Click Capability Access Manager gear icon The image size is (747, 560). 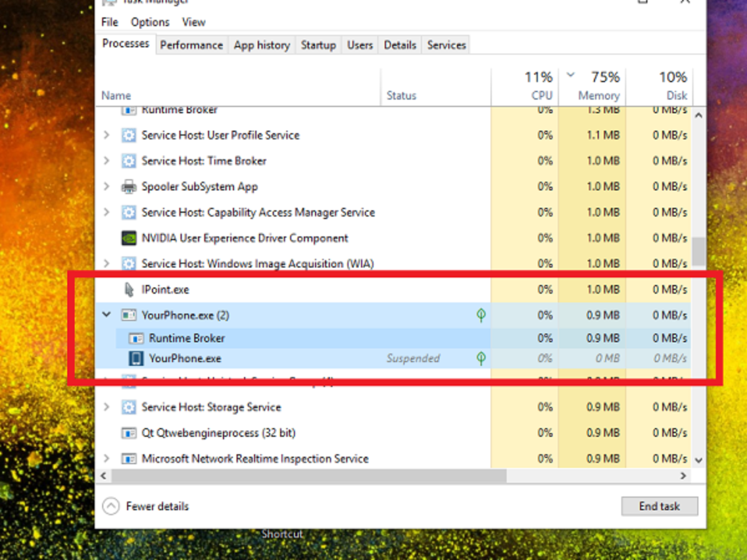point(128,212)
